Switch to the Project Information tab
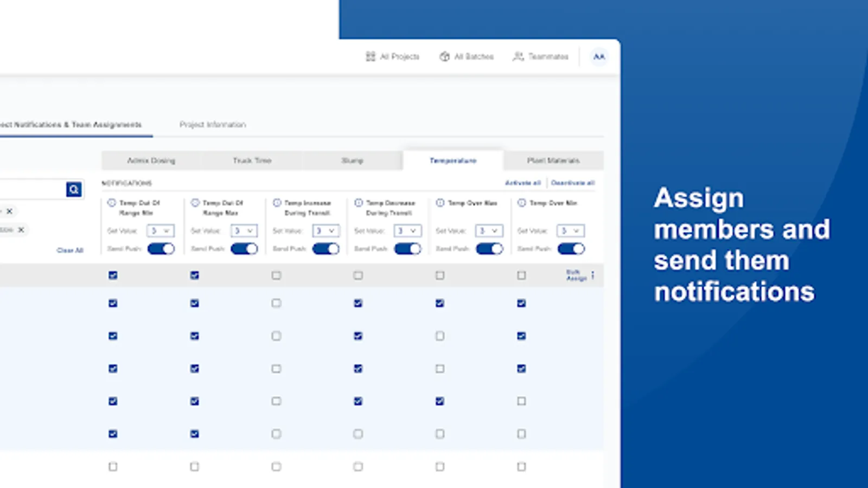The image size is (868, 488). (213, 125)
